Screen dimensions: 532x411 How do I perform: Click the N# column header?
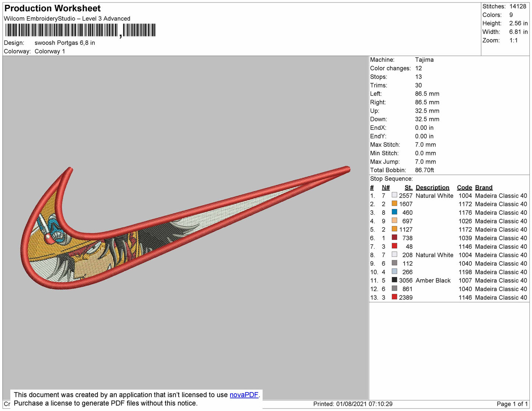[x=385, y=187]
